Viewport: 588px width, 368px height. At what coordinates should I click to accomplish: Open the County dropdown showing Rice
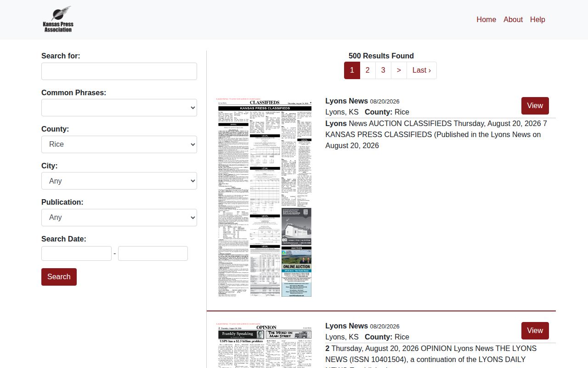[x=119, y=144]
